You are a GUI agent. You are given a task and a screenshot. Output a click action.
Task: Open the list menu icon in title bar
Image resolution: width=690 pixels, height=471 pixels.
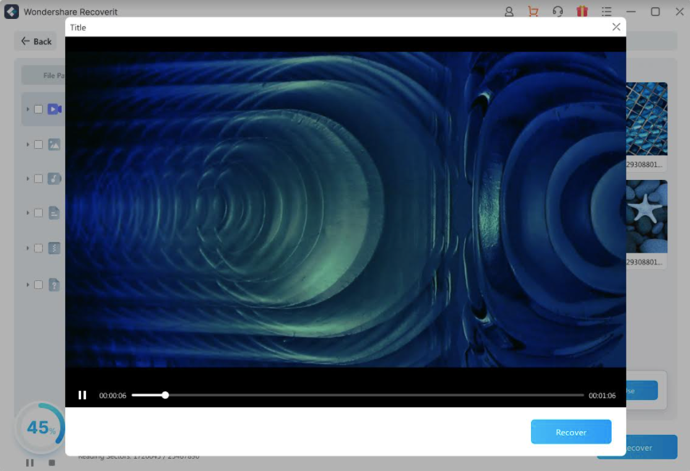[x=607, y=12]
